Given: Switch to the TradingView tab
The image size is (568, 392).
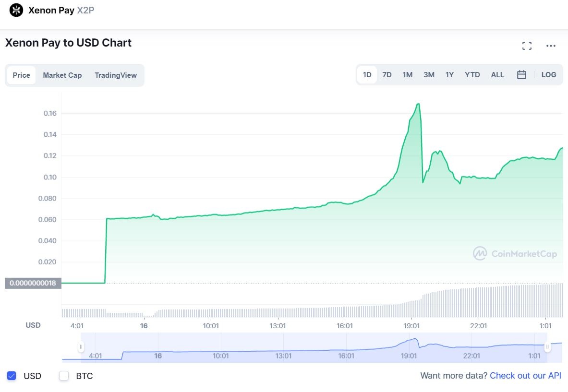Looking at the screenshot, I should [115, 75].
